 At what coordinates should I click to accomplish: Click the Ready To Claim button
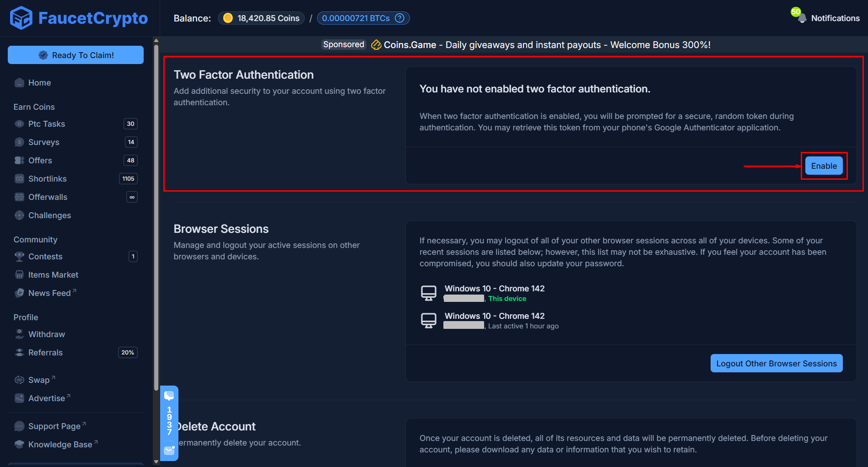coord(75,55)
